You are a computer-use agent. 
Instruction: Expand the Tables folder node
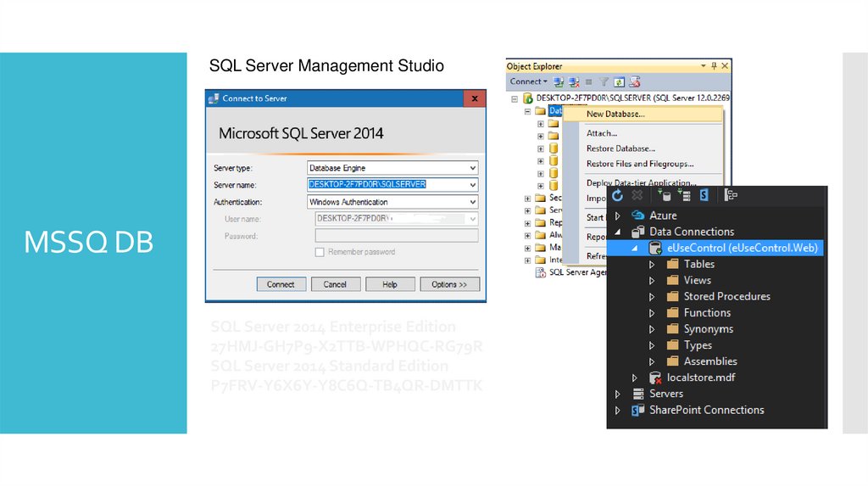(652, 265)
